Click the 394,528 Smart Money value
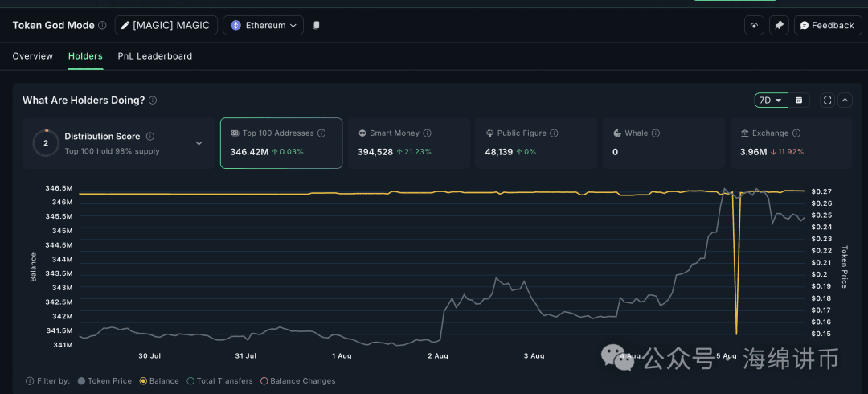 pos(375,152)
